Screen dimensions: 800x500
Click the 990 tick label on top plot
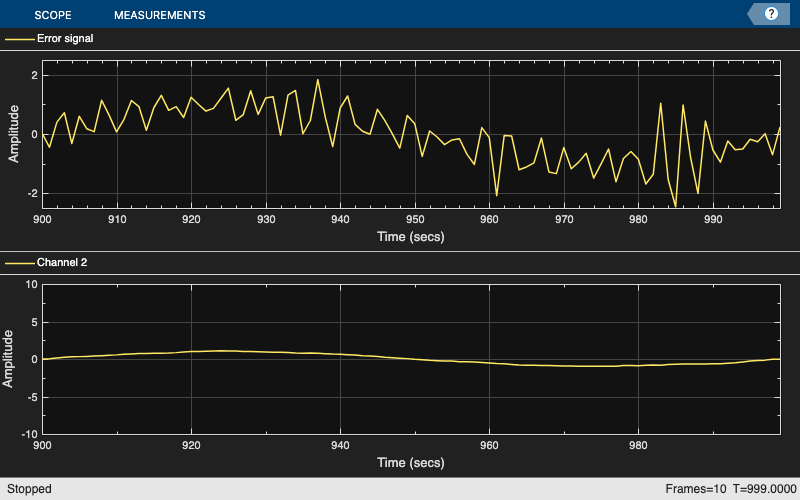click(713, 219)
